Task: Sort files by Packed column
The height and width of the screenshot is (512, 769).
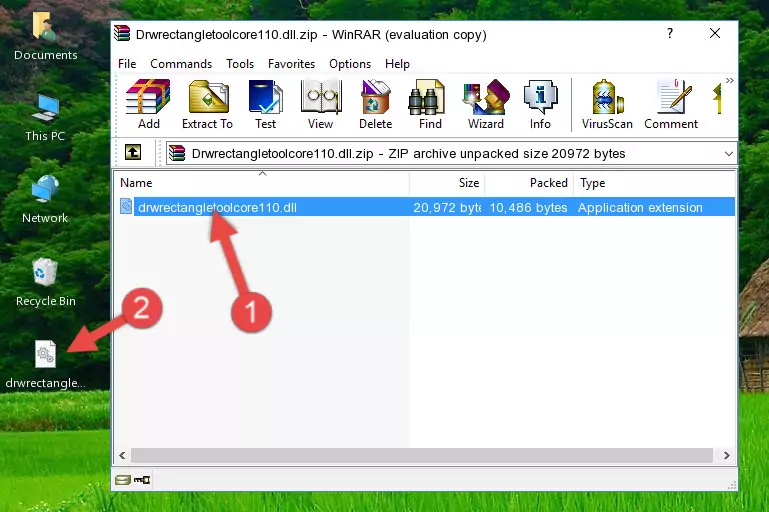Action: pos(529,183)
